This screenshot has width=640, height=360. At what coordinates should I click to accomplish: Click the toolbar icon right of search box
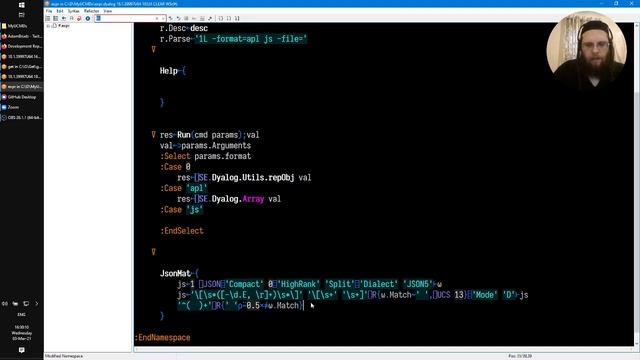(171, 18)
